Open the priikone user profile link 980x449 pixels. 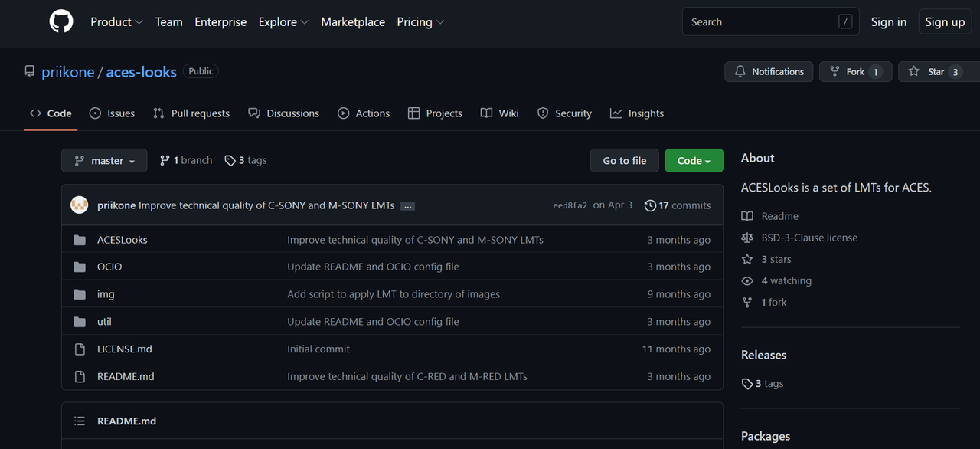pos(69,72)
